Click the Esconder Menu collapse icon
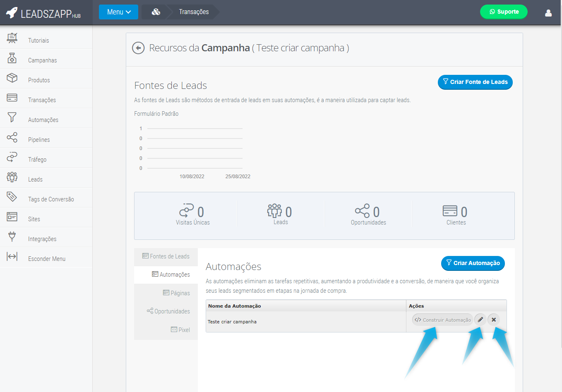Screen dimensions: 562x392 click(12, 257)
